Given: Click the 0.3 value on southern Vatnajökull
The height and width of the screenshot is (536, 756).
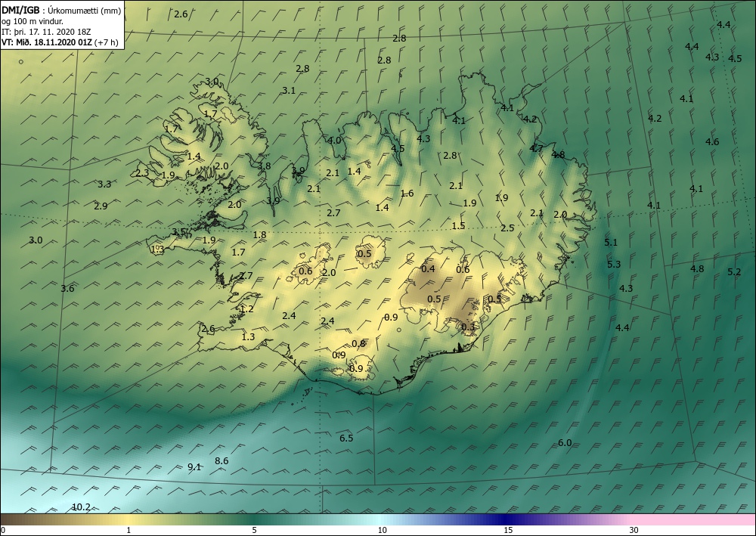Looking at the screenshot, I should [468, 327].
